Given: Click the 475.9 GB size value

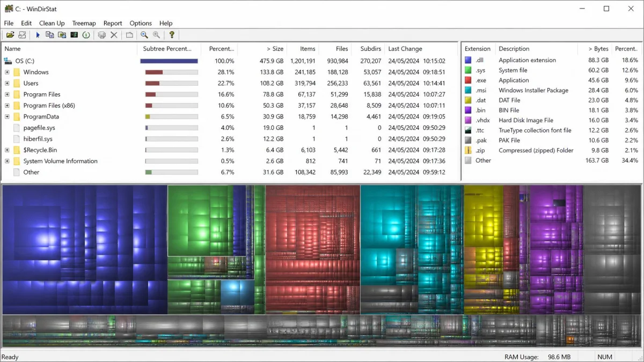Looking at the screenshot, I should 272,61.
